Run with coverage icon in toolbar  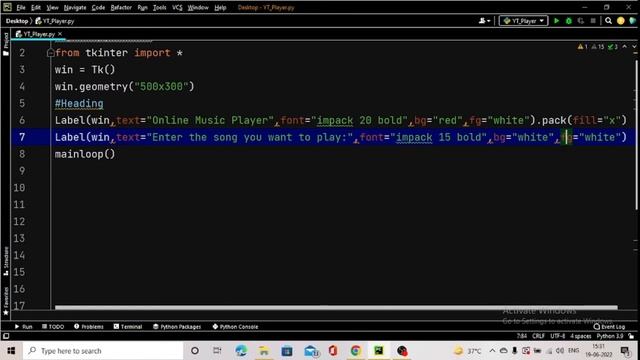581,20
